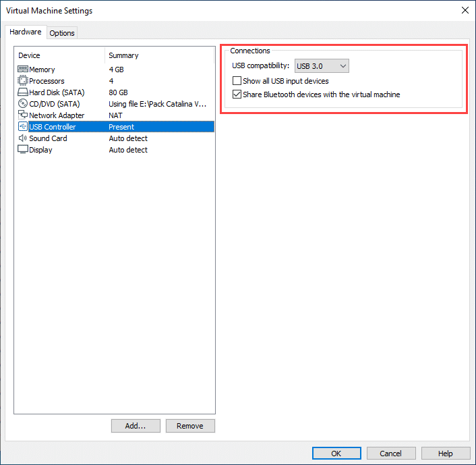The image size is (476, 465).
Task: Click the Summary column header
Action: click(x=123, y=55)
